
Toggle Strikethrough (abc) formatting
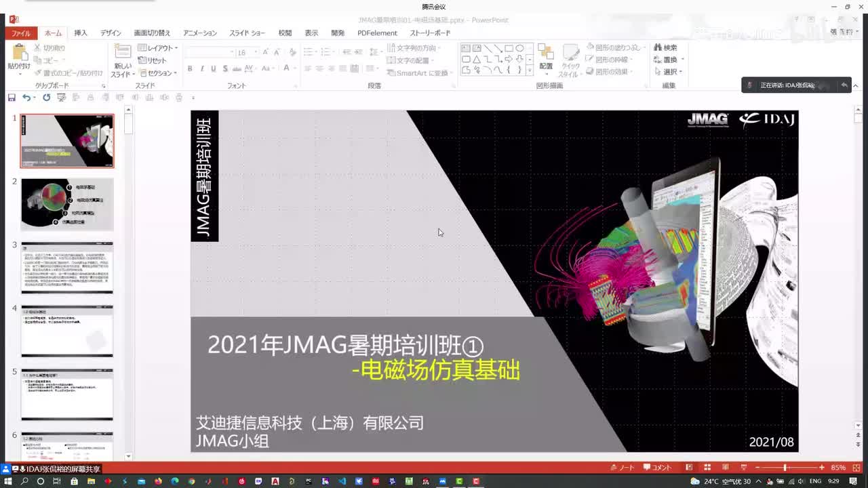(236, 68)
